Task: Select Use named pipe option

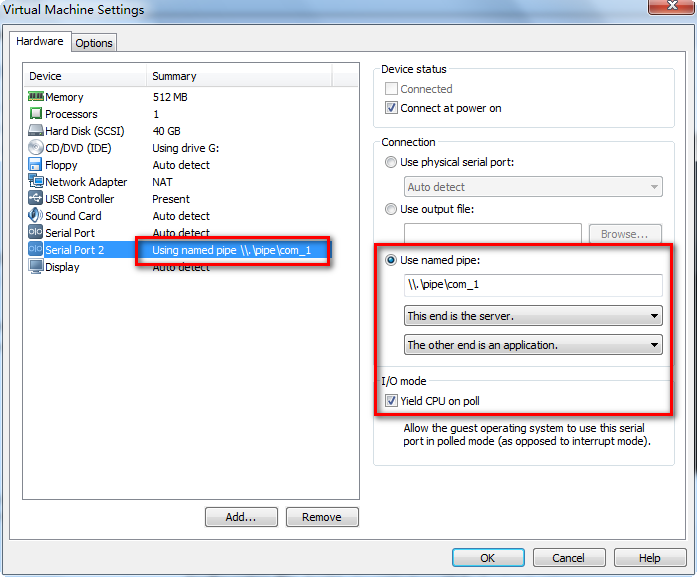Action: pos(391,260)
